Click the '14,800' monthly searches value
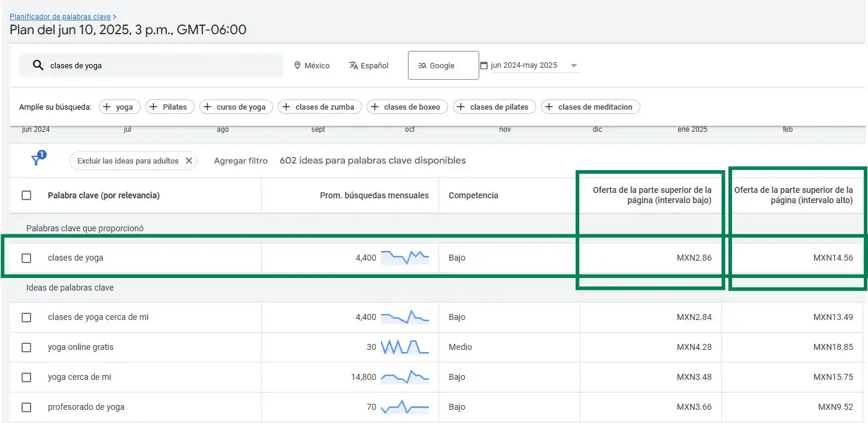The width and height of the screenshot is (868, 423). click(364, 377)
